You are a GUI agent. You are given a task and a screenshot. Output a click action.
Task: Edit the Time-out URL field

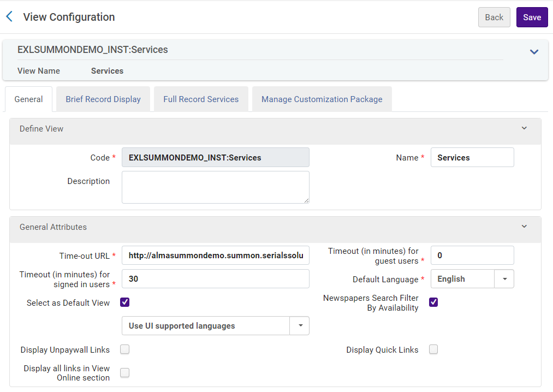point(216,256)
